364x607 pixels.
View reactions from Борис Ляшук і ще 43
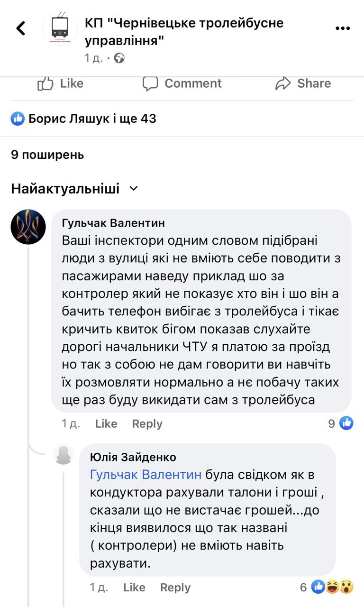84,119
